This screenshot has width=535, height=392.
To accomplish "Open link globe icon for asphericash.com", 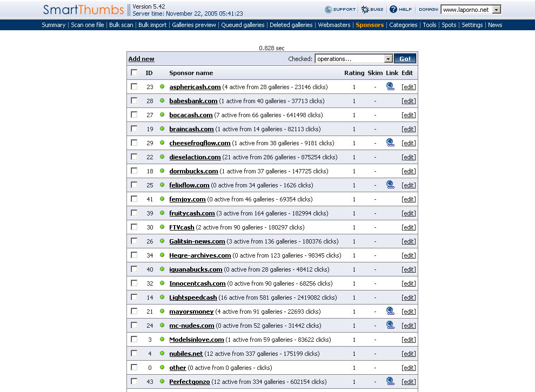I will pos(390,86).
